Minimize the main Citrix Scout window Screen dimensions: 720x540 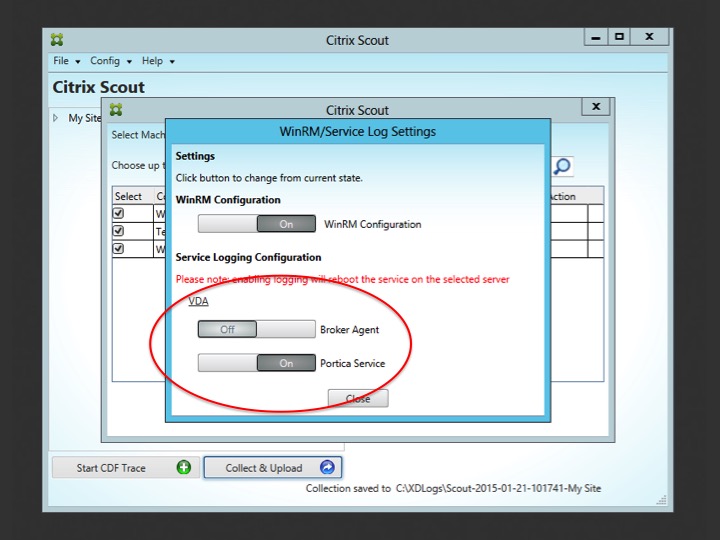(x=596, y=37)
